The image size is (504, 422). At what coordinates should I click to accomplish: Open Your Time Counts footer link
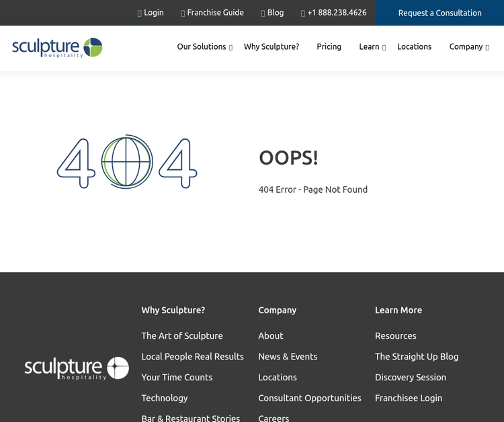[x=177, y=377]
